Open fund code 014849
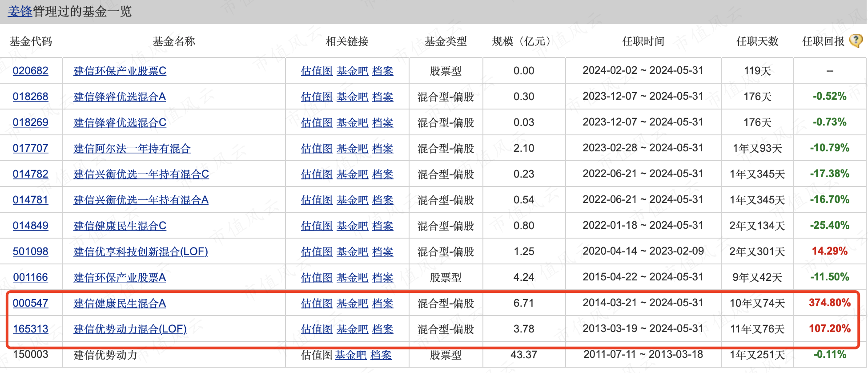The width and height of the screenshot is (868, 373). pyautogui.click(x=30, y=226)
